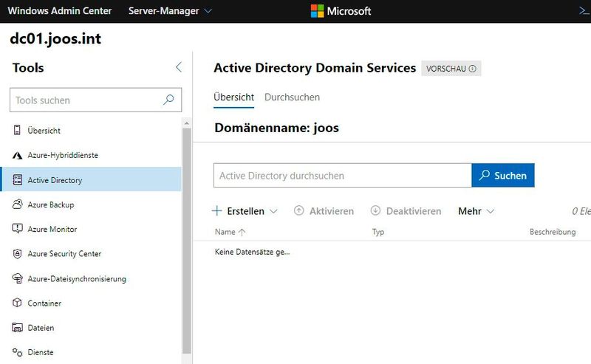This screenshot has width=591, height=364.
Task: Collapse the Tools panel with the chevron
Action: coord(179,67)
